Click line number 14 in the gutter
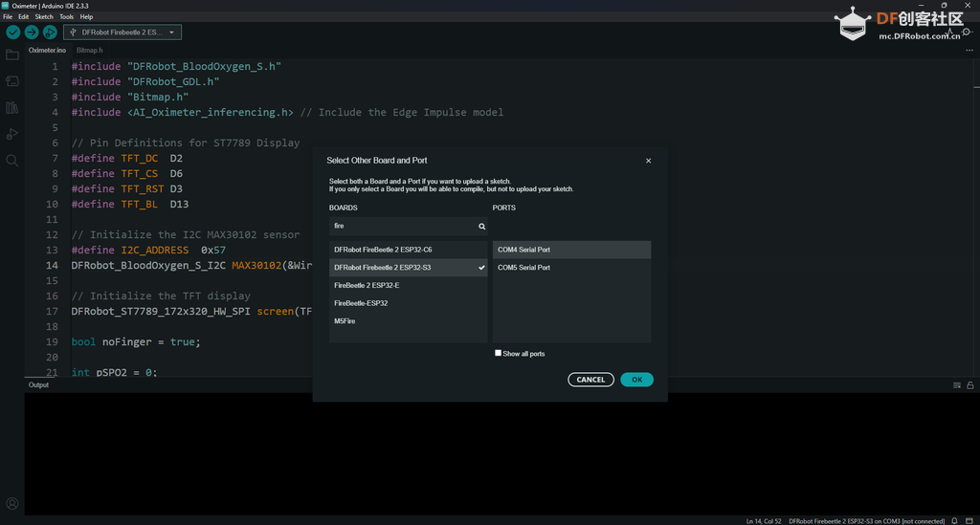This screenshot has height=525, width=980. click(52, 265)
